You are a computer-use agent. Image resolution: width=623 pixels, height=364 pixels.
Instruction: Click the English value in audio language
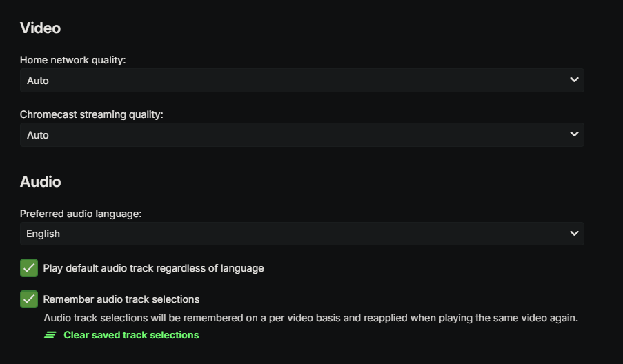(x=43, y=234)
